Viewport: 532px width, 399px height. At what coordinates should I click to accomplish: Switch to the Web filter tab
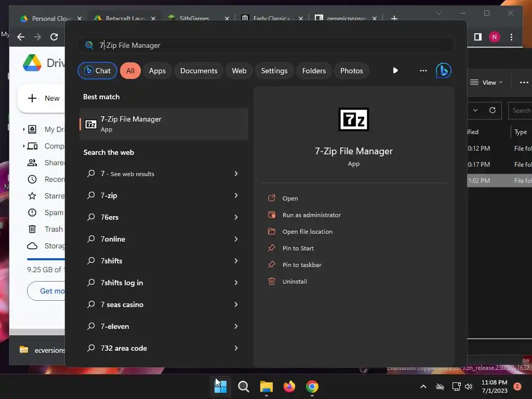click(x=239, y=71)
